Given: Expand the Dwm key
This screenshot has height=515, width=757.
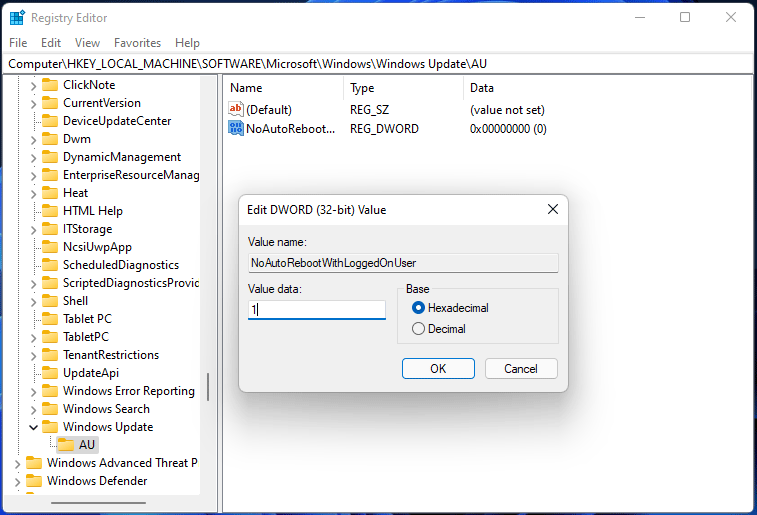Looking at the screenshot, I should 33,140.
